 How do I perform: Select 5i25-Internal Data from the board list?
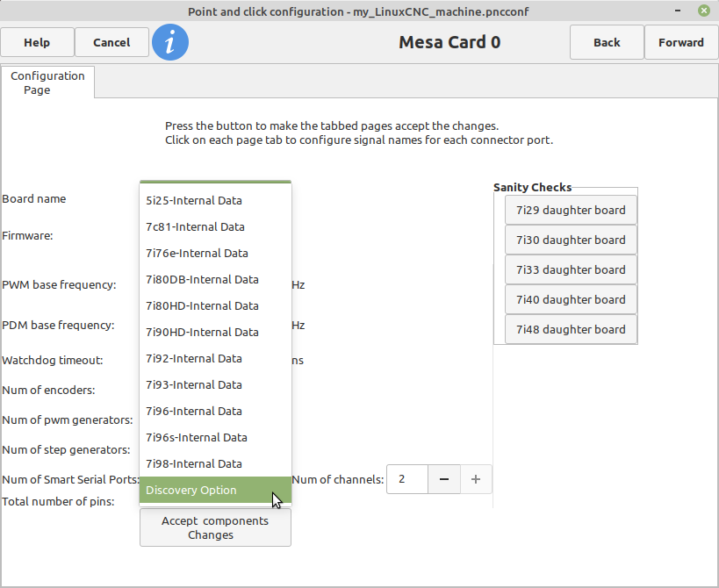point(215,201)
